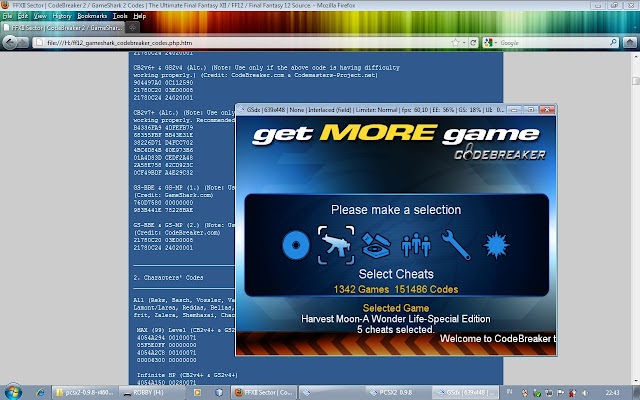This screenshot has height=400, width=640.
Task: Open the blue cube taskbar icon
Action: [219, 392]
